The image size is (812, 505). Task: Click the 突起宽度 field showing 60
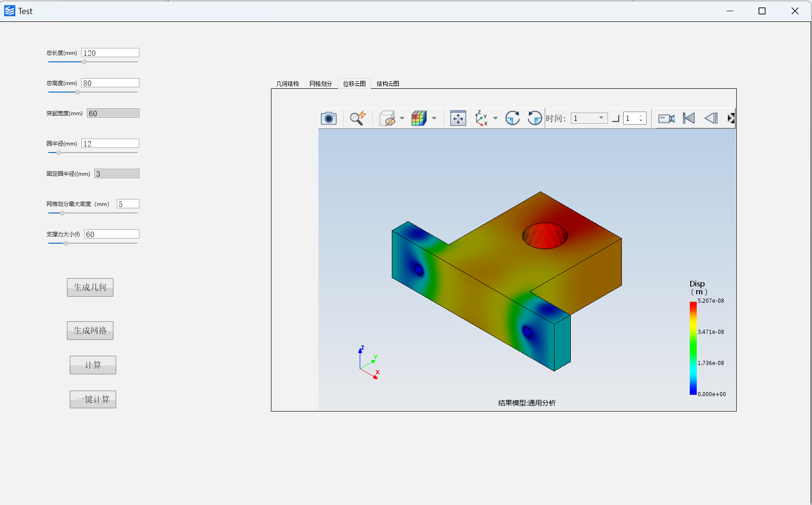pyautogui.click(x=113, y=113)
